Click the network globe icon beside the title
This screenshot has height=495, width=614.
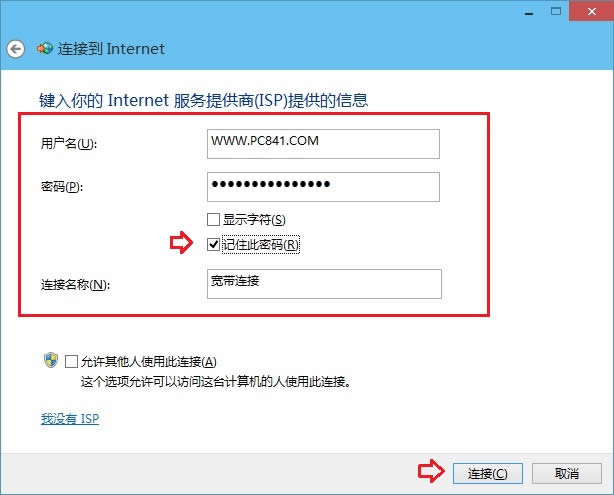point(43,48)
